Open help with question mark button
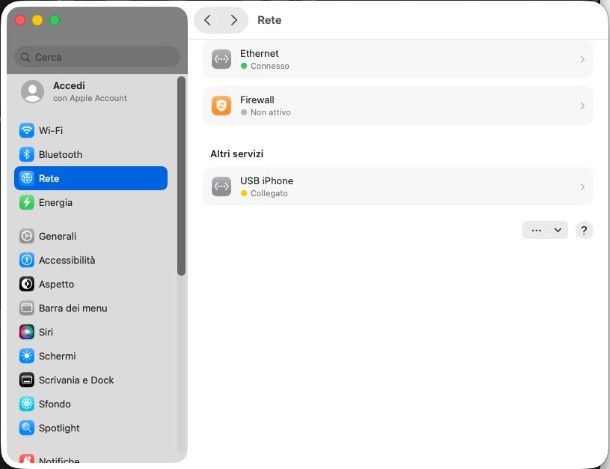 tap(584, 230)
